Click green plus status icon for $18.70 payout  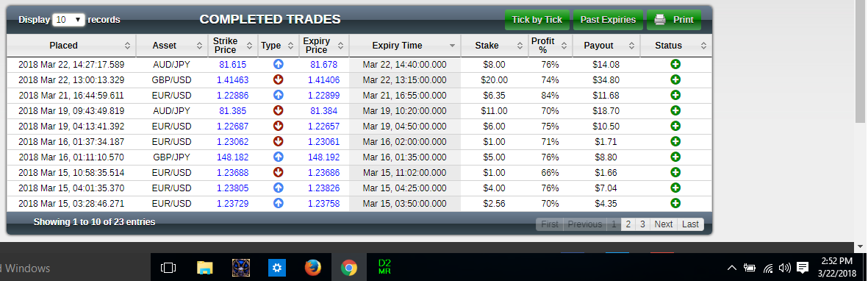(675, 110)
